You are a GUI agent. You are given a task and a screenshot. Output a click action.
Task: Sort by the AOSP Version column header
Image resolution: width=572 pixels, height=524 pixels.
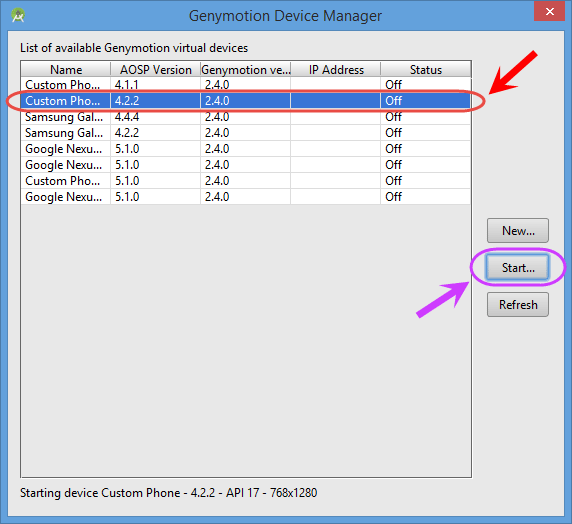coord(155,69)
